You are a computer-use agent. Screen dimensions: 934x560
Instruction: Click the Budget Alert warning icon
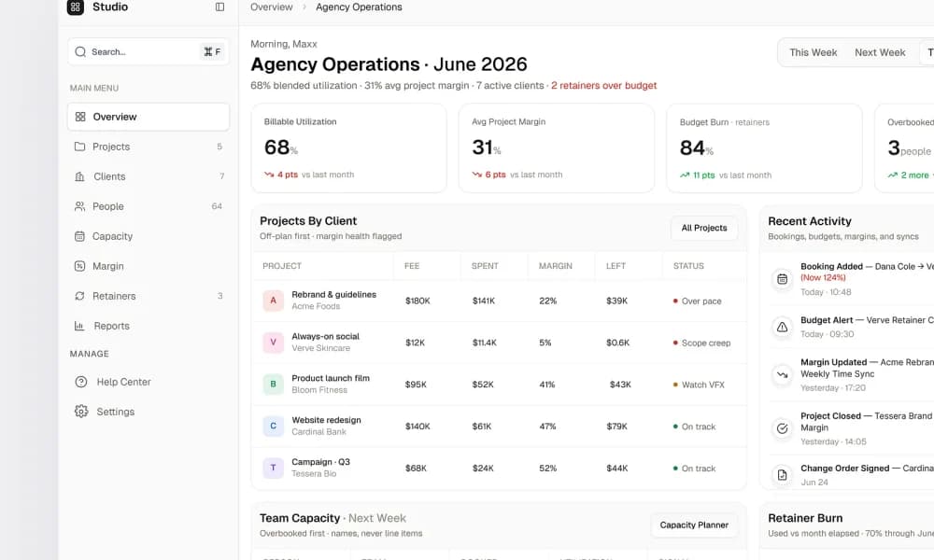coord(782,327)
